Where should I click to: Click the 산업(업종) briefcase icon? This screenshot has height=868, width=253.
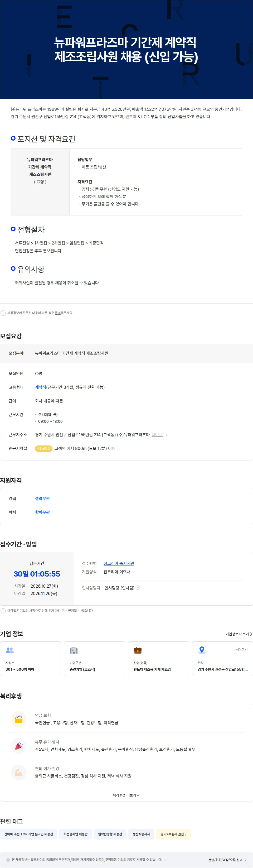click(138, 650)
